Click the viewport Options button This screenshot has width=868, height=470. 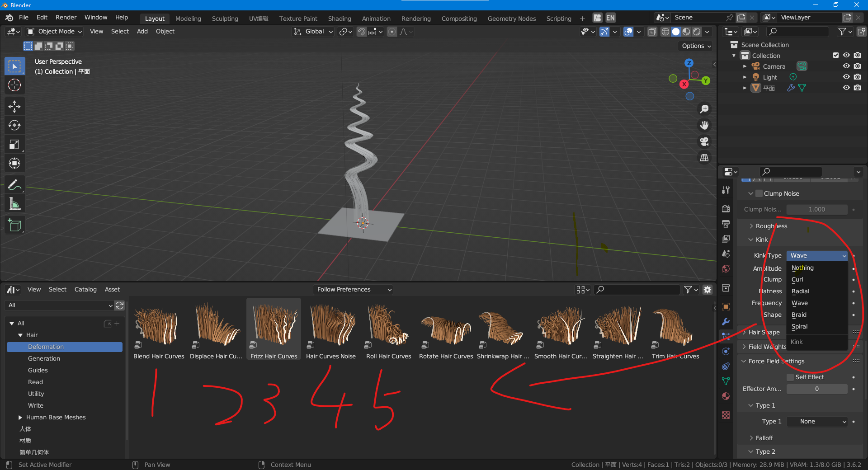click(x=696, y=46)
